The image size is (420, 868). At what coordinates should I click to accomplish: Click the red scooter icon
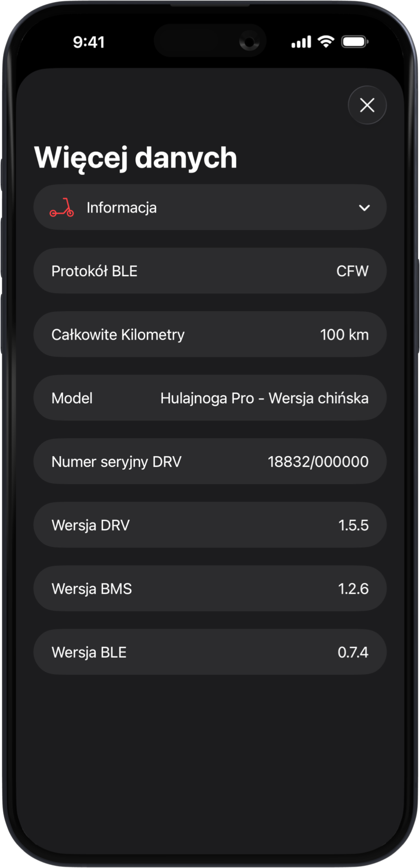(x=62, y=208)
